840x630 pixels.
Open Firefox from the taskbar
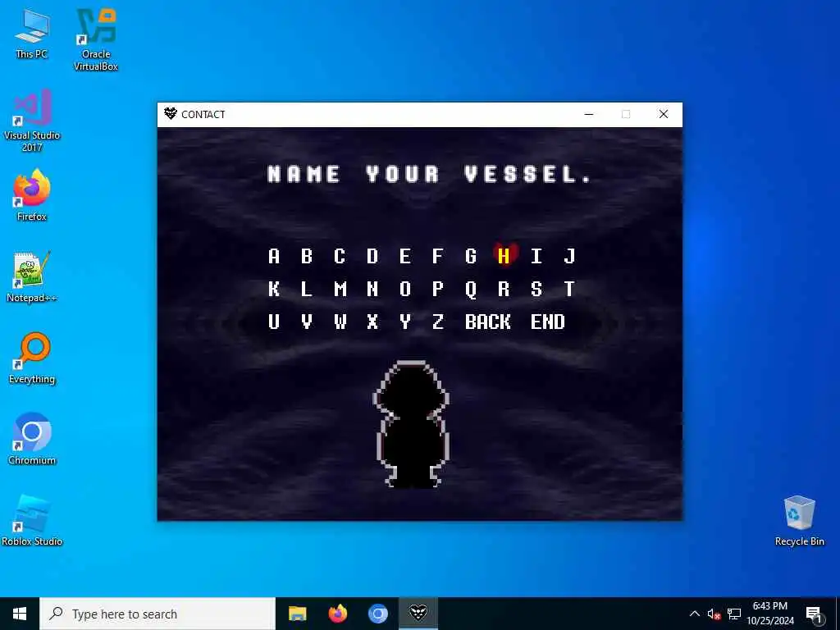337,614
